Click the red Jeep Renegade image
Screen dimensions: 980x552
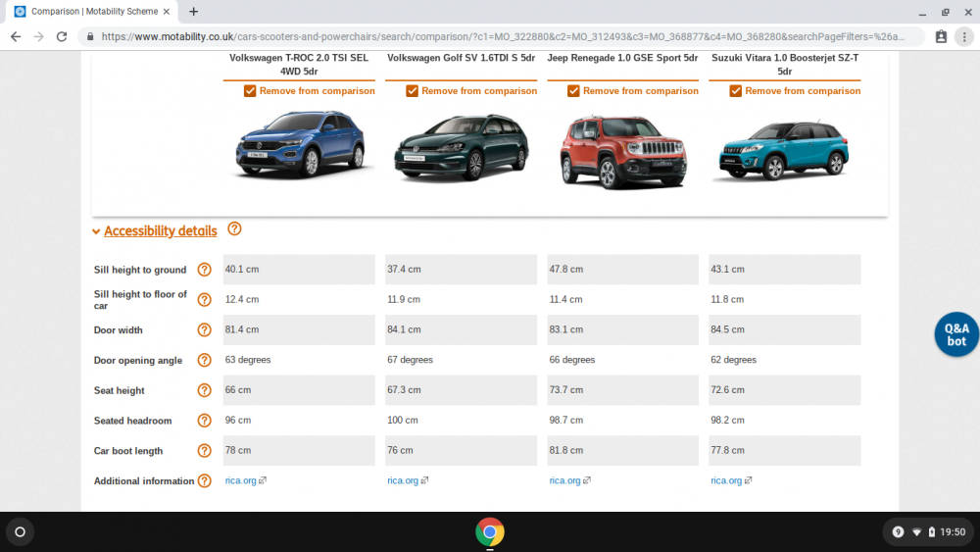pos(623,152)
